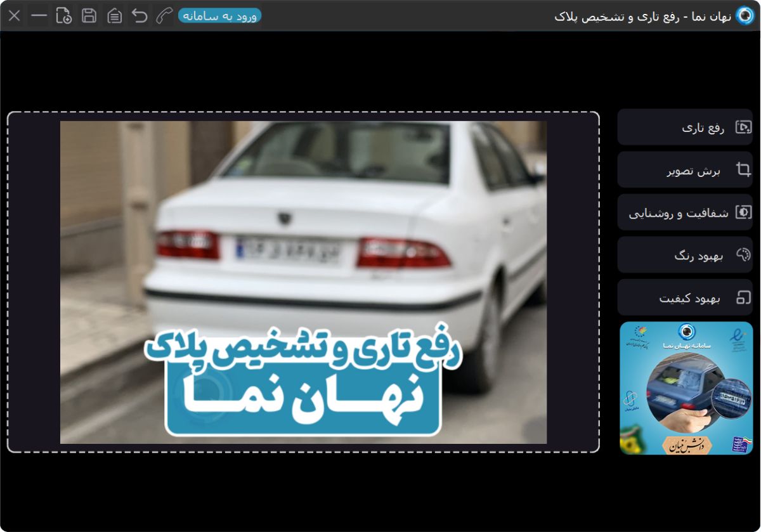Open the phone contact tool

[163, 15]
